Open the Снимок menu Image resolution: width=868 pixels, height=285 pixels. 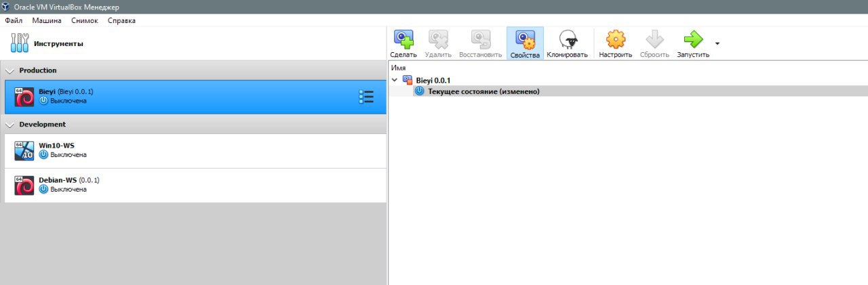[84, 20]
